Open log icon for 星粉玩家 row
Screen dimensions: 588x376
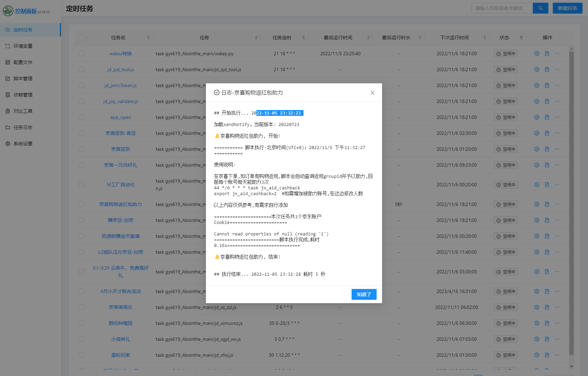547,355
